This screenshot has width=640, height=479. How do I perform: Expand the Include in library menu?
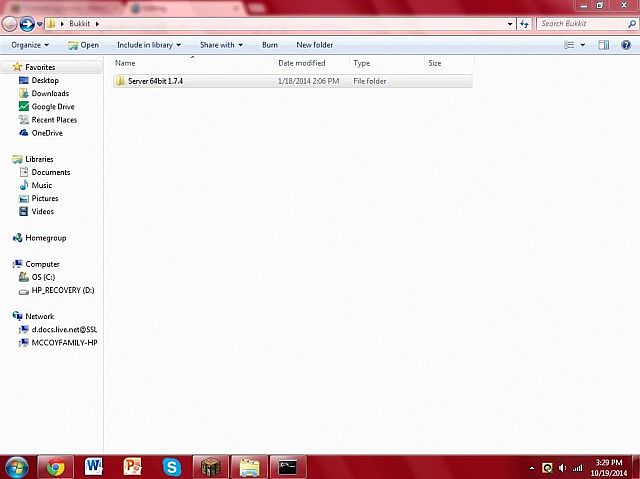tap(148, 45)
